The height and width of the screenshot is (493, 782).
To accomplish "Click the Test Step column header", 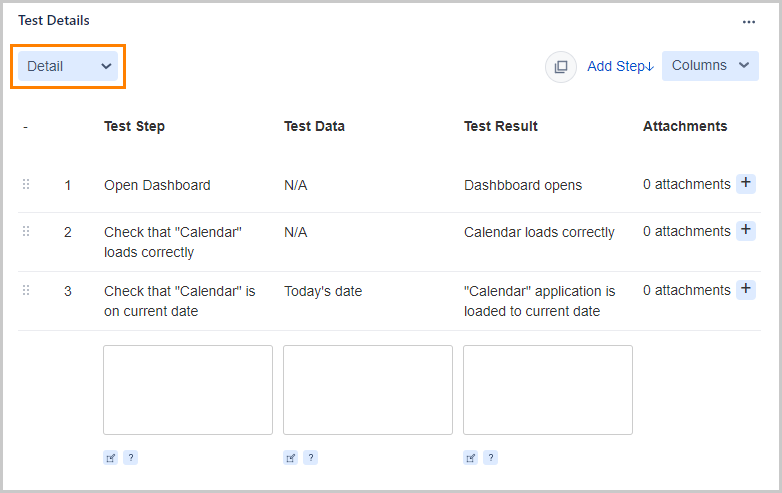I will [x=134, y=127].
